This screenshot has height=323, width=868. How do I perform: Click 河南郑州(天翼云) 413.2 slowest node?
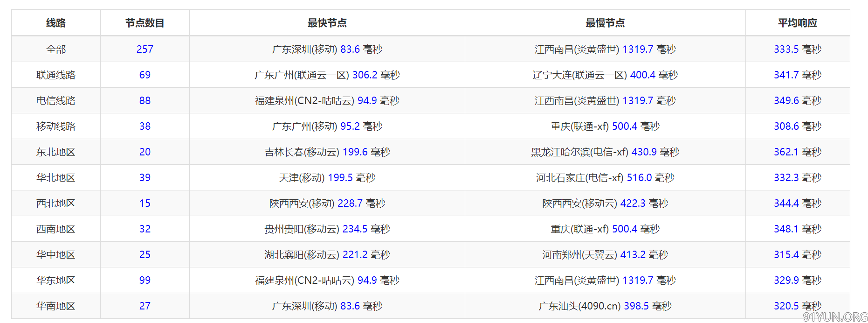(605, 254)
